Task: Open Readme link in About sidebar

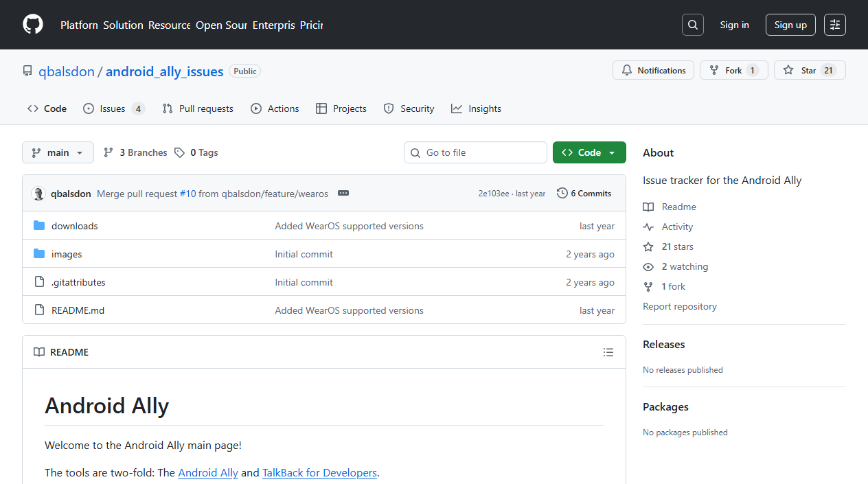Action: pos(670,207)
